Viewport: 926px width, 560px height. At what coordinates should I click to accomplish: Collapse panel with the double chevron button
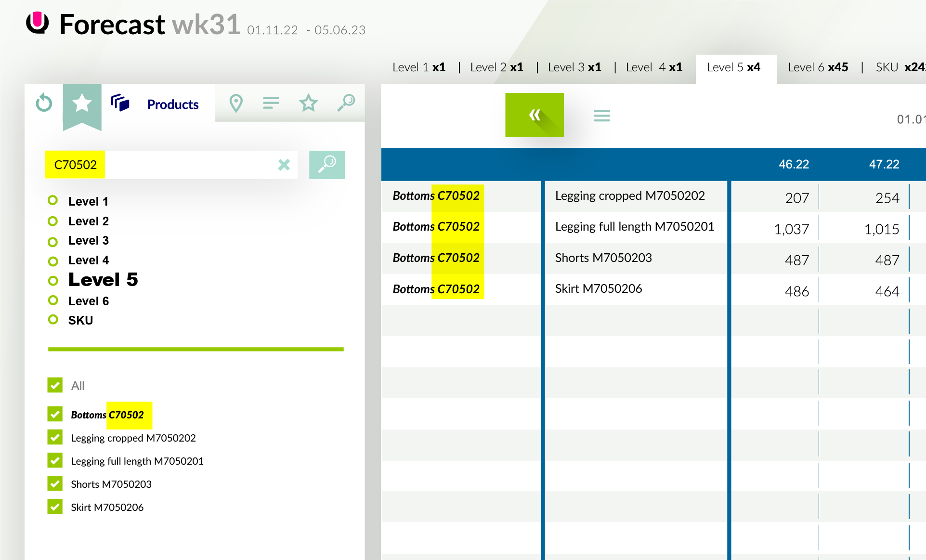coord(534,115)
